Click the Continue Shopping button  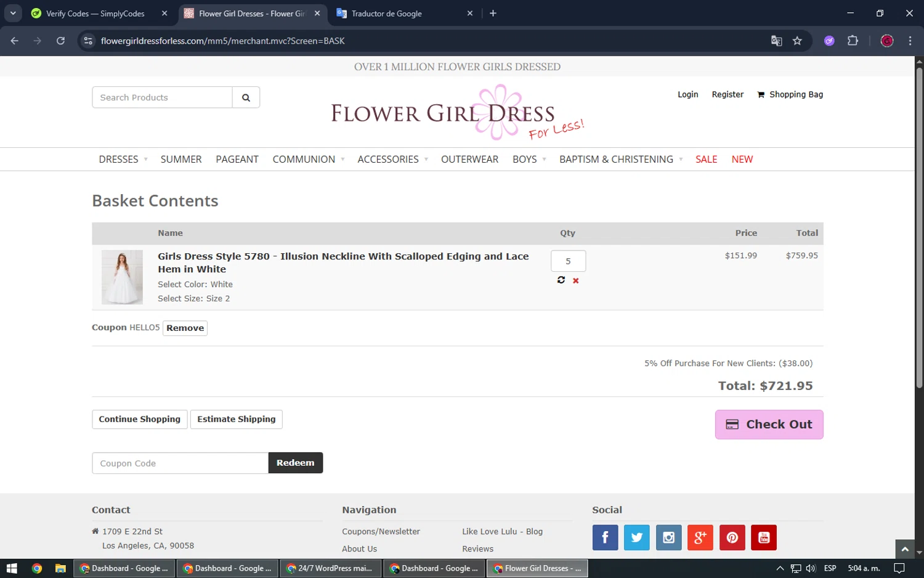[140, 419]
